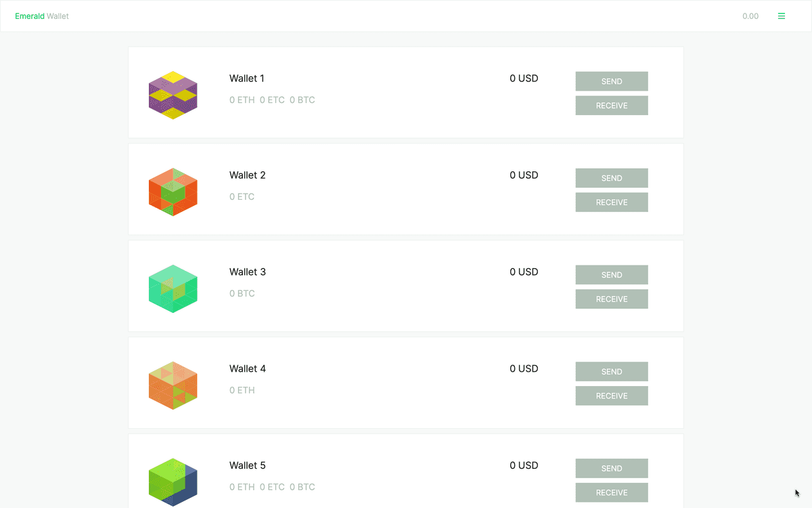Click the 0 ETH balance under Wallet 5
The width and height of the screenshot is (812, 508).
(x=242, y=486)
